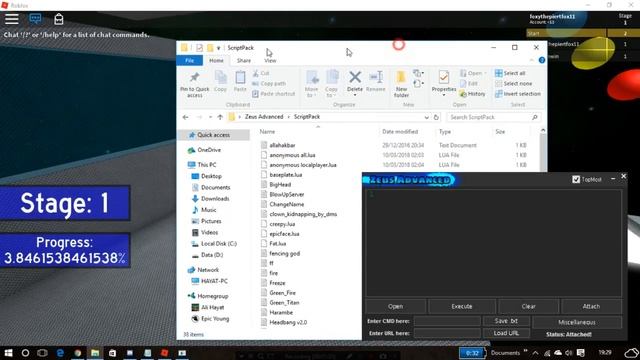Image resolution: width=640 pixels, height=360 pixels.
Task: Open File Explorer taskbar icon
Action: coord(95,353)
